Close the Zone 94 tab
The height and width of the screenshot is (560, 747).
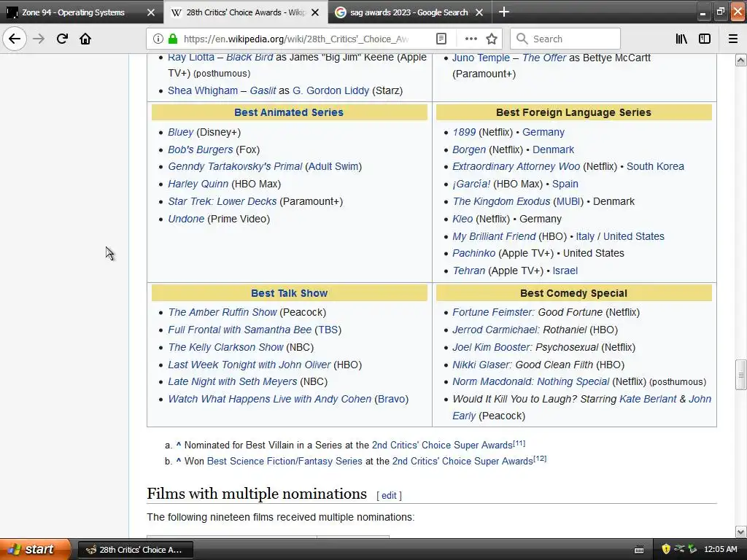(151, 12)
